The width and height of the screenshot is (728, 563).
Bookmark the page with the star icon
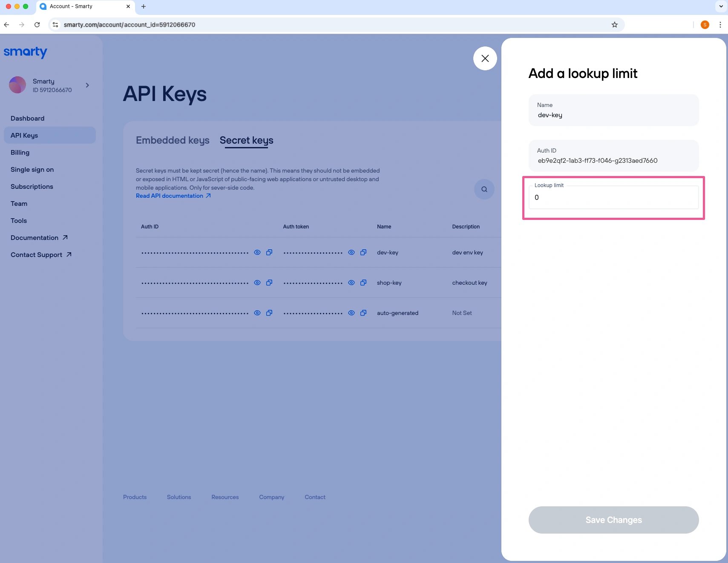tap(614, 25)
